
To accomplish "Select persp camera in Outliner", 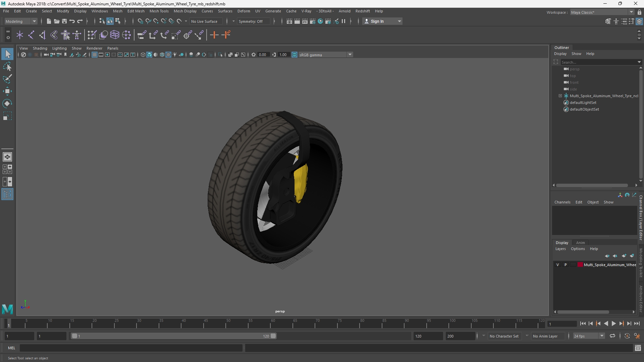I will pos(574,69).
